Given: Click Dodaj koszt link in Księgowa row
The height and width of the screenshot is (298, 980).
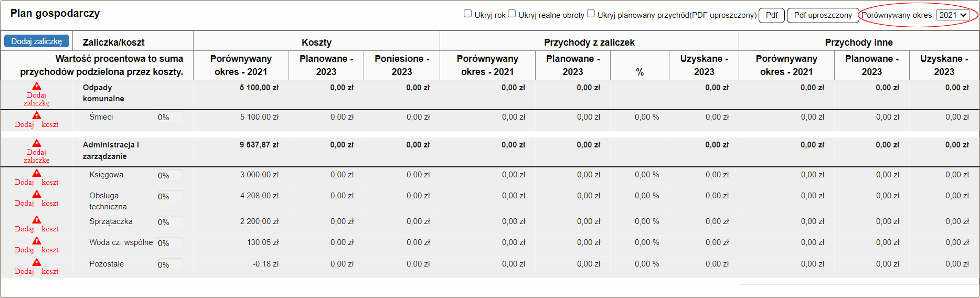Looking at the screenshot, I should 37,183.
